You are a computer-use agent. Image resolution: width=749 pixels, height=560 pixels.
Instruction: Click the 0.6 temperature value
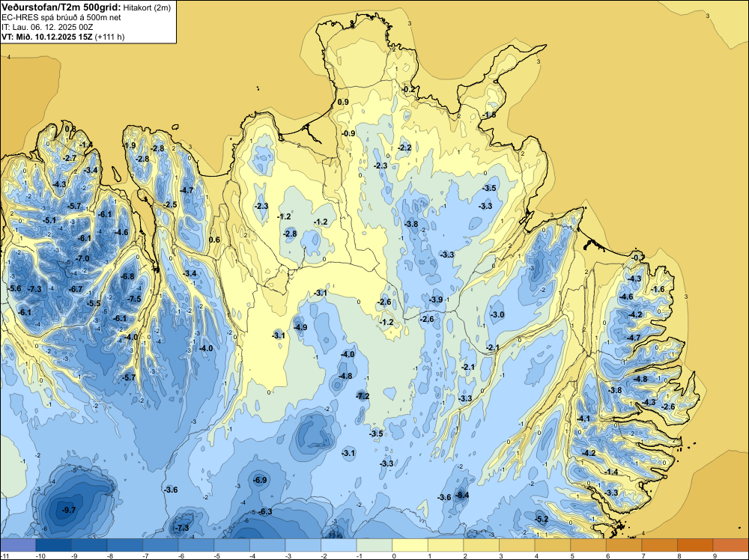[x=215, y=240]
